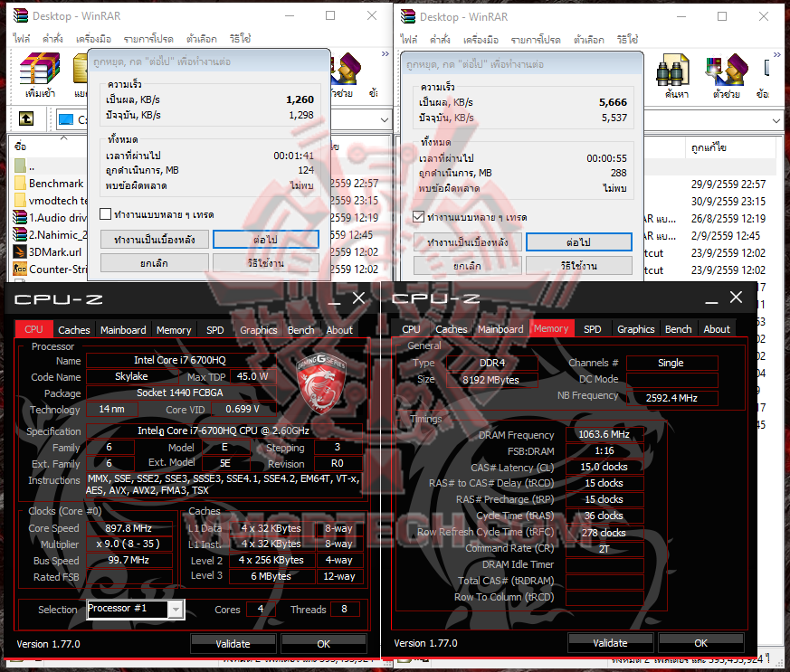Open the path dropdown arrow in right WinRAR

tap(776, 121)
